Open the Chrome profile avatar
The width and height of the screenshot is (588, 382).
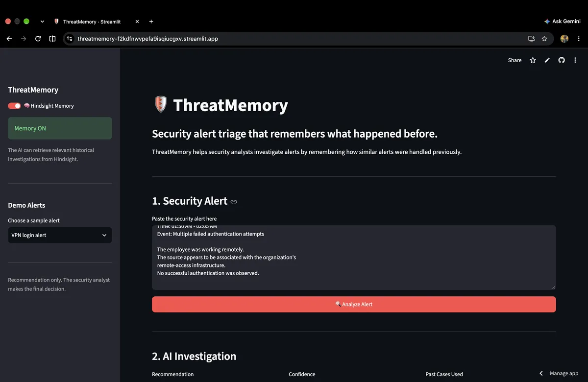(x=564, y=39)
